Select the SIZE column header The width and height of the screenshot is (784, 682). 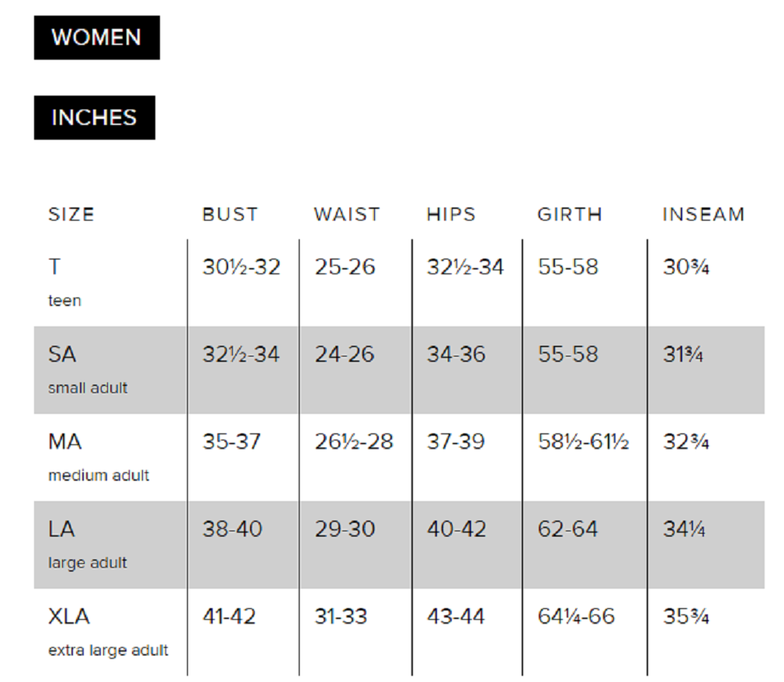pos(71,214)
